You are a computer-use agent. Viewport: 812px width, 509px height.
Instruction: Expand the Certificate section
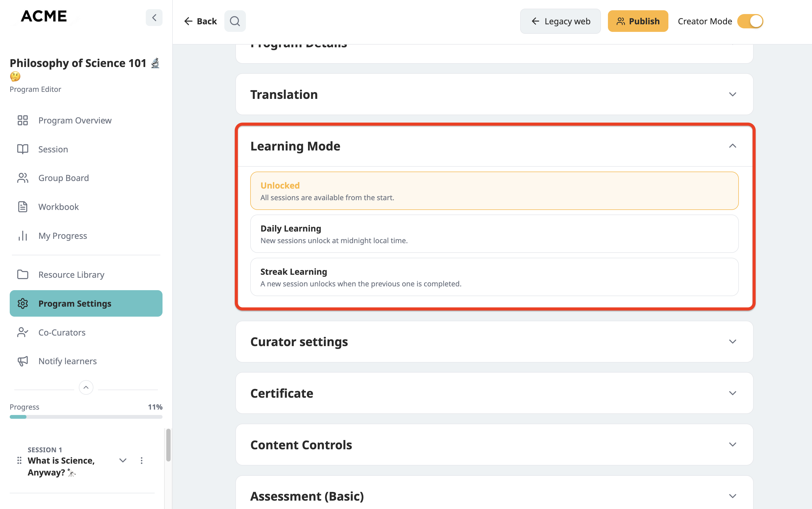point(733,393)
